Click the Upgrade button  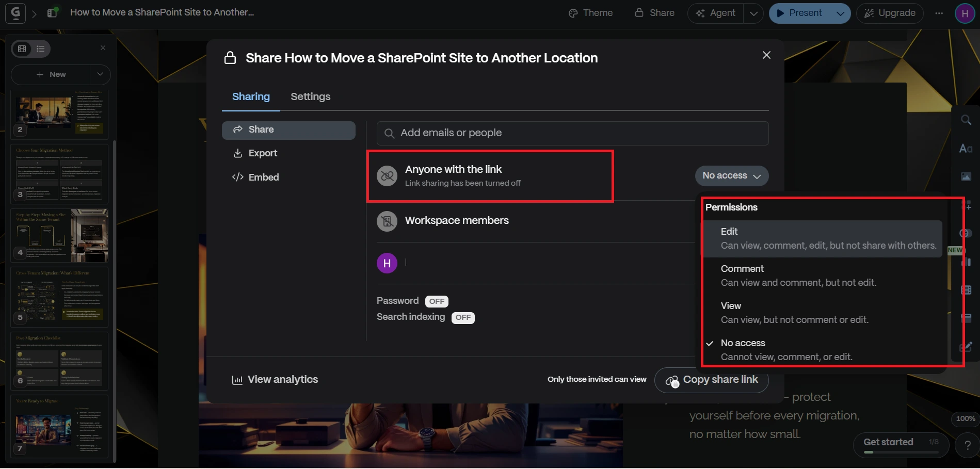[x=890, y=13]
